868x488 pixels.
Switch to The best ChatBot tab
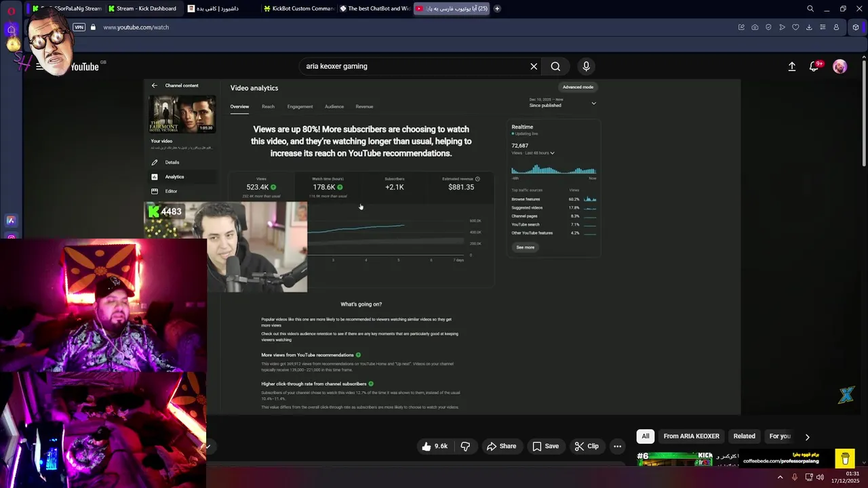point(374,9)
